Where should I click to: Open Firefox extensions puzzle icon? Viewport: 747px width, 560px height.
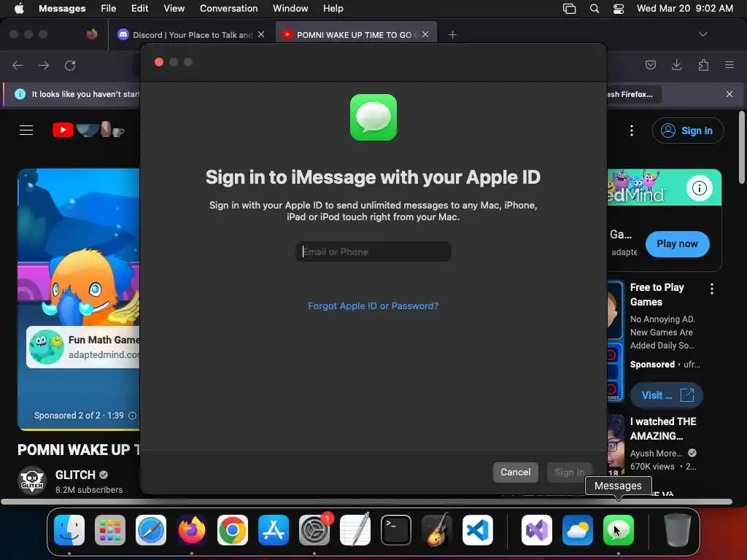click(x=703, y=65)
